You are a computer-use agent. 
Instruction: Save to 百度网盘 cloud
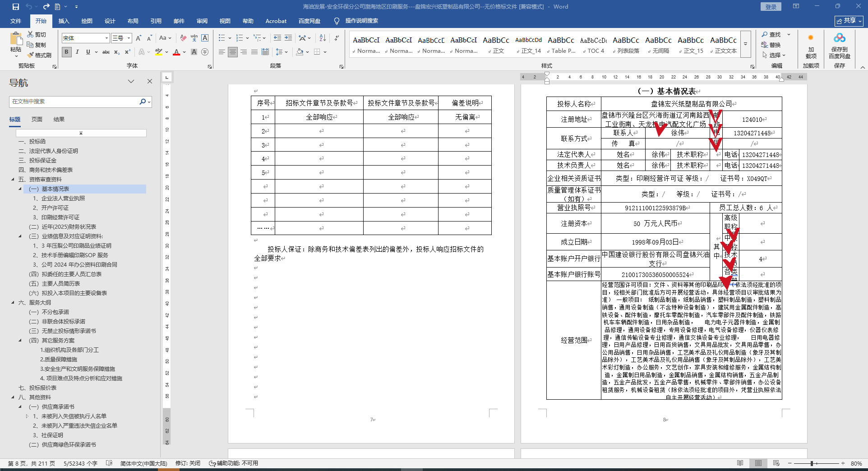tap(840, 45)
